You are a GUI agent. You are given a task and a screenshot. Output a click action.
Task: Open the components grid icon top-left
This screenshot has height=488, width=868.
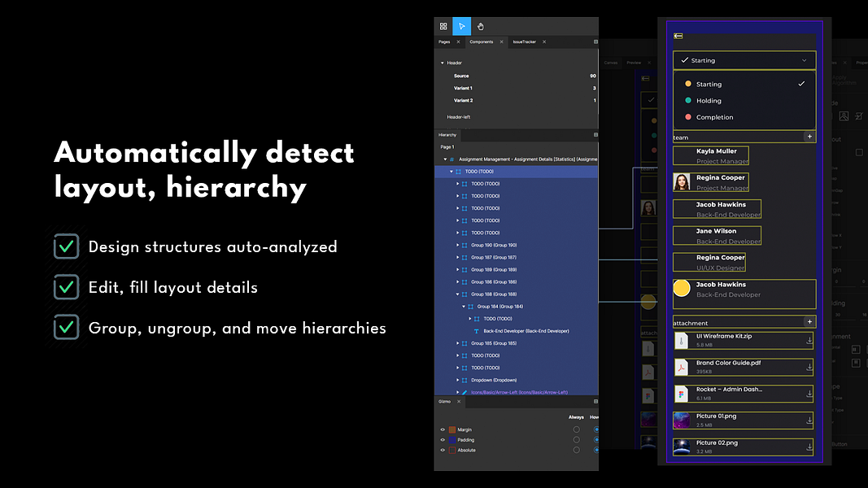(x=443, y=26)
